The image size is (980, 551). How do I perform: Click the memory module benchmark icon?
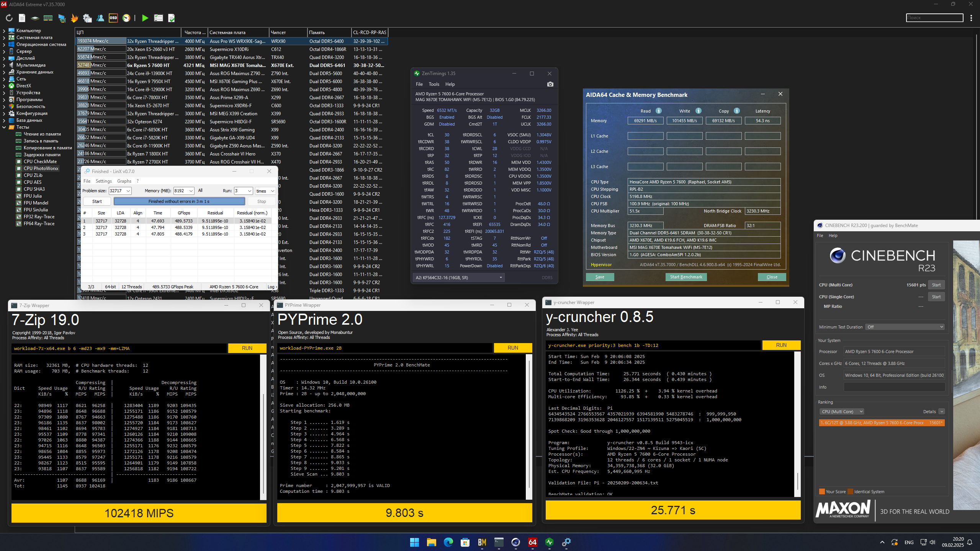48,18
